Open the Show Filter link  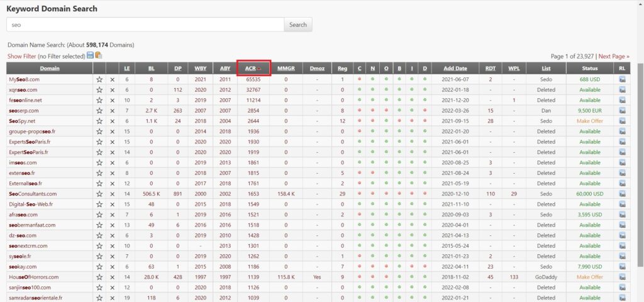point(22,56)
